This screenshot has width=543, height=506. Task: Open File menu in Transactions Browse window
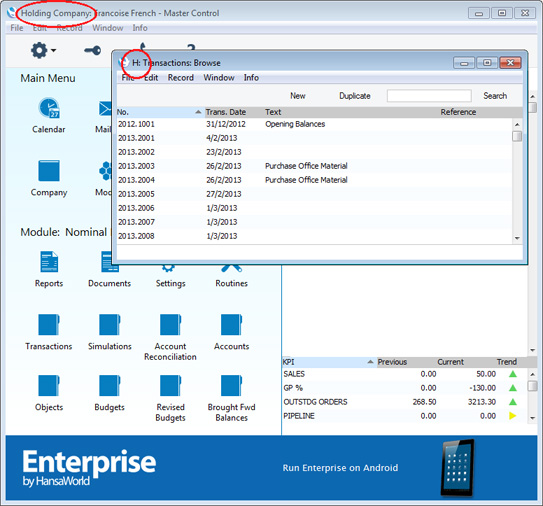128,78
